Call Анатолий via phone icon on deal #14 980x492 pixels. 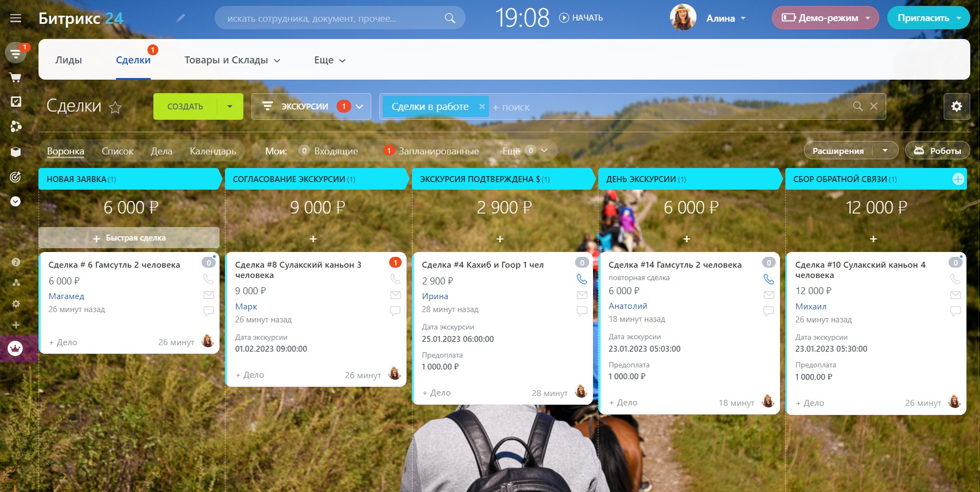[x=769, y=279]
